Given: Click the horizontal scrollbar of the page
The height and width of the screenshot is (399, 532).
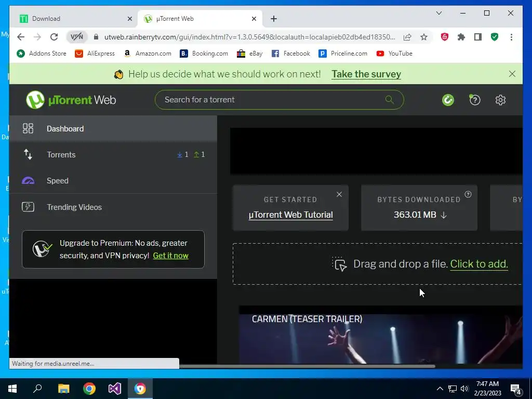Looking at the screenshot, I should pos(307,366).
